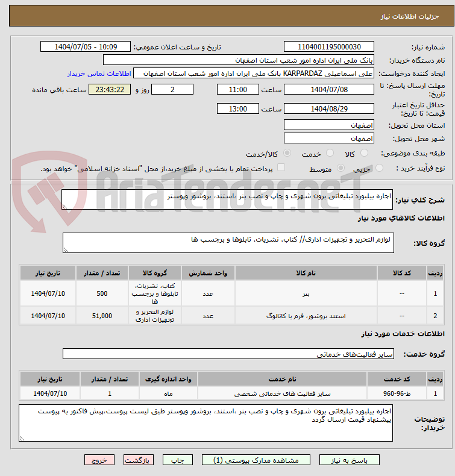This screenshot has height=476, width=455.
Task: Click the delivery city field اصفهان
Action: click(x=329, y=139)
